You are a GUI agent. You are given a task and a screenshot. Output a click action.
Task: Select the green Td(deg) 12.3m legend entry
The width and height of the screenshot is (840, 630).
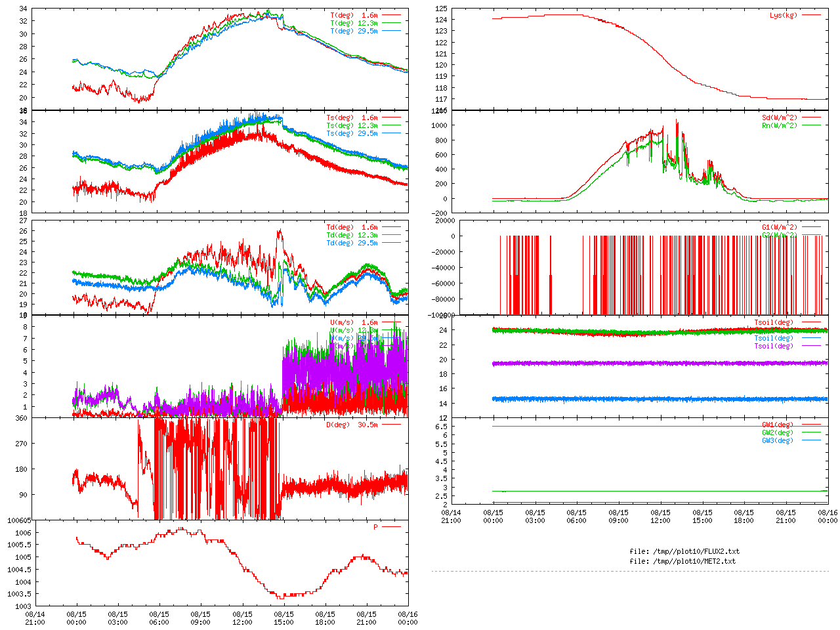[352, 235]
